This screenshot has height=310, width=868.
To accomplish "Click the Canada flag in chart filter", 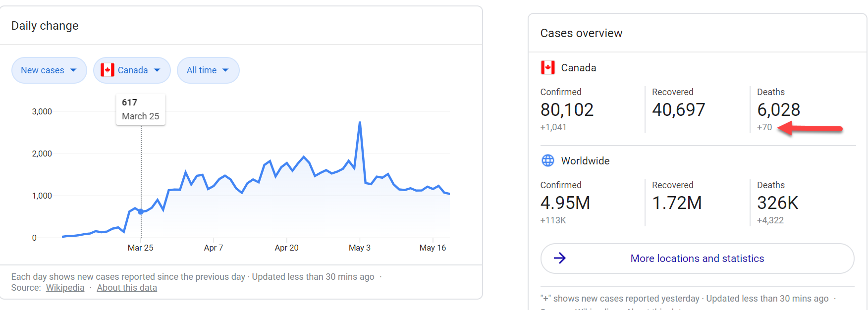I will (108, 70).
